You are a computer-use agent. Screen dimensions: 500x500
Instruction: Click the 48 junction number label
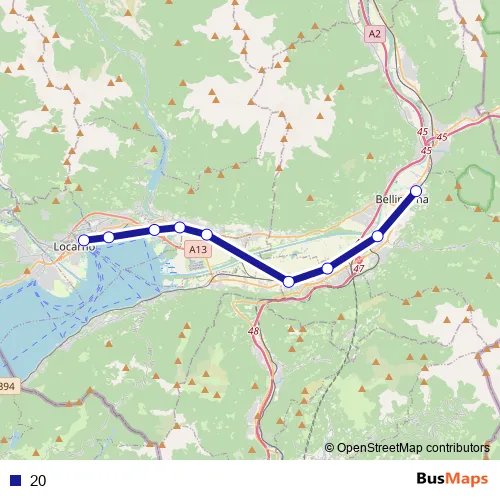point(253,331)
